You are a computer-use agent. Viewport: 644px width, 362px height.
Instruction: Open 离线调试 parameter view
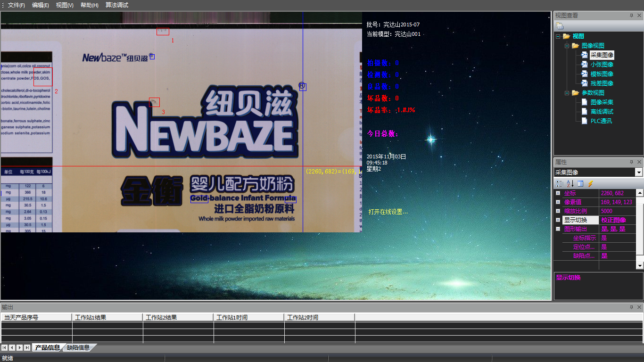(602, 112)
